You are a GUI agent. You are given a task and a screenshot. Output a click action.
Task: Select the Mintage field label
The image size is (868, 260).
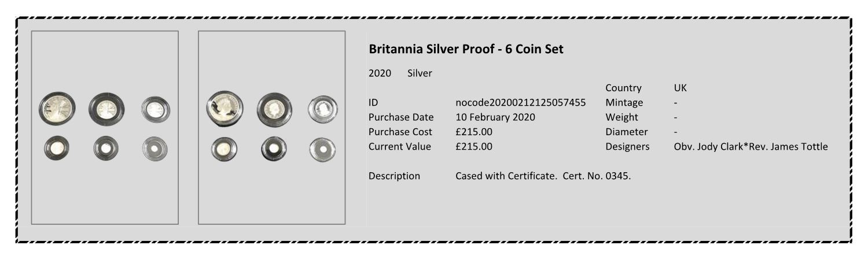click(624, 103)
